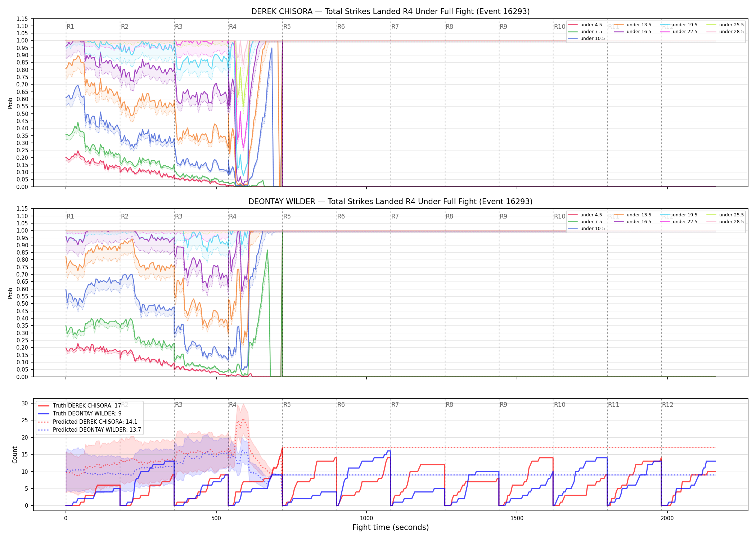The width and height of the screenshot is (756, 540).
Task: Click the 'Count' y-axis label
Action: (x=15, y=455)
